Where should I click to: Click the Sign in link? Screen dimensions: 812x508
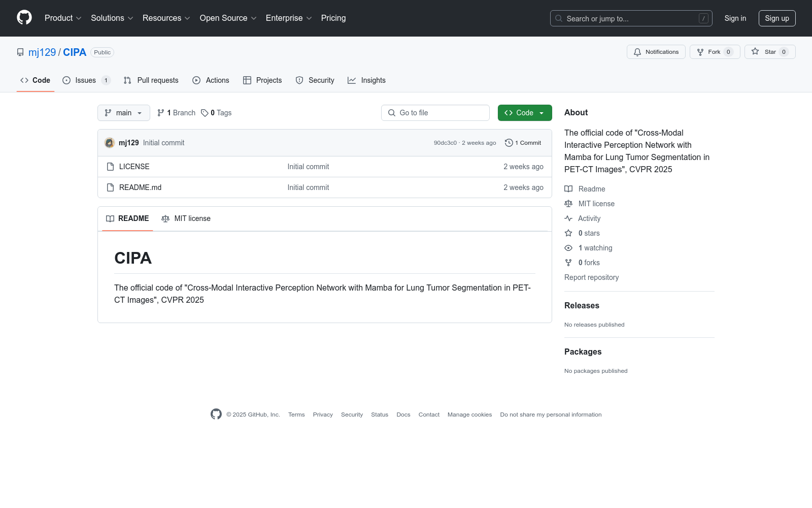735,18
